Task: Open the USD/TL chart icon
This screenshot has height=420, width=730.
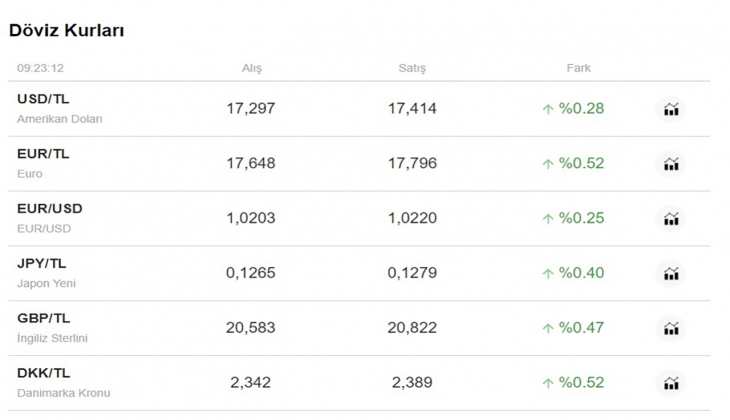Action: click(671, 109)
